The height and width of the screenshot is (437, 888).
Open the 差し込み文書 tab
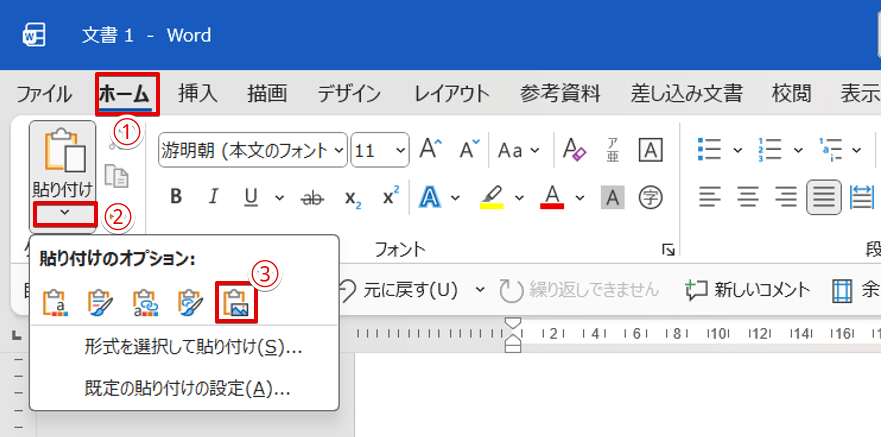[687, 94]
